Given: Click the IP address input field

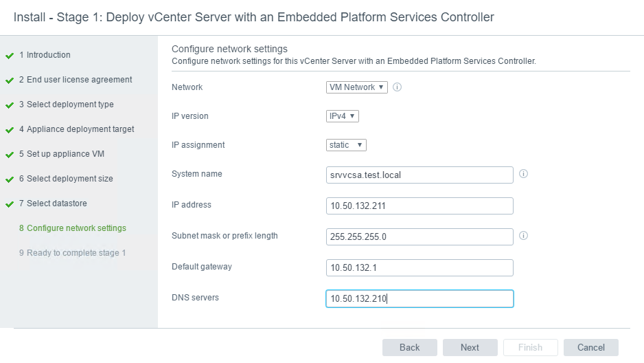Looking at the screenshot, I should pyautogui.click(x=419, y=206).
